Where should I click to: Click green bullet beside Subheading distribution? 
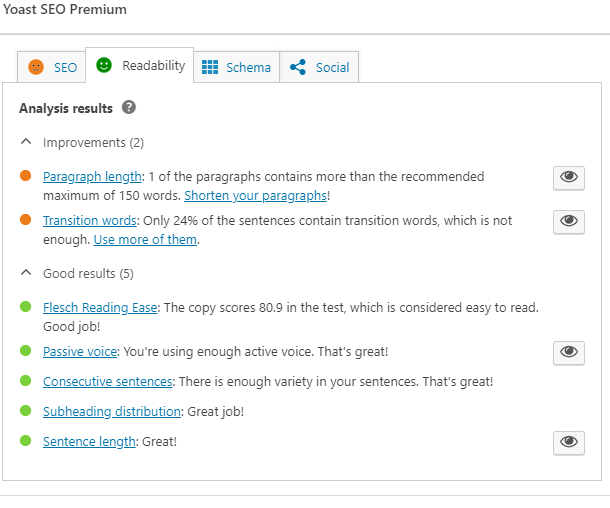(26, 411)
